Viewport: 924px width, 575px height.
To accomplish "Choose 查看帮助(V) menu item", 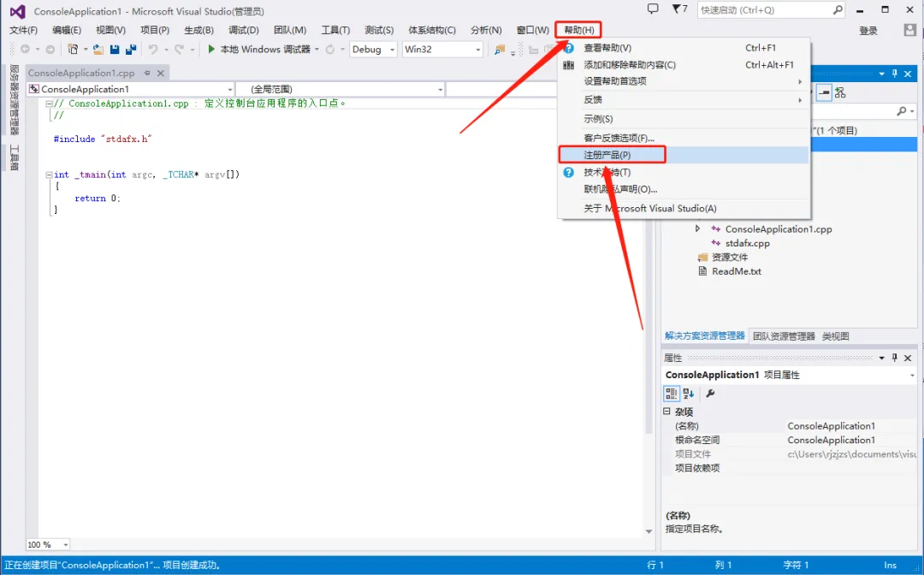I will 684,48.
